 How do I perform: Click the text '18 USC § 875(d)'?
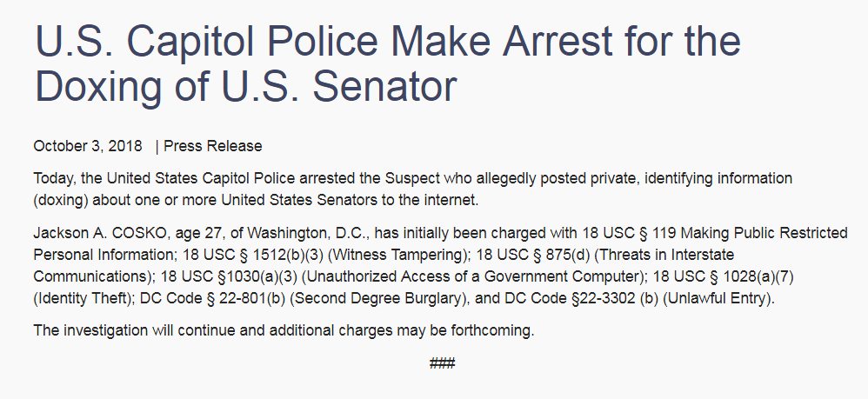point(532,255)
